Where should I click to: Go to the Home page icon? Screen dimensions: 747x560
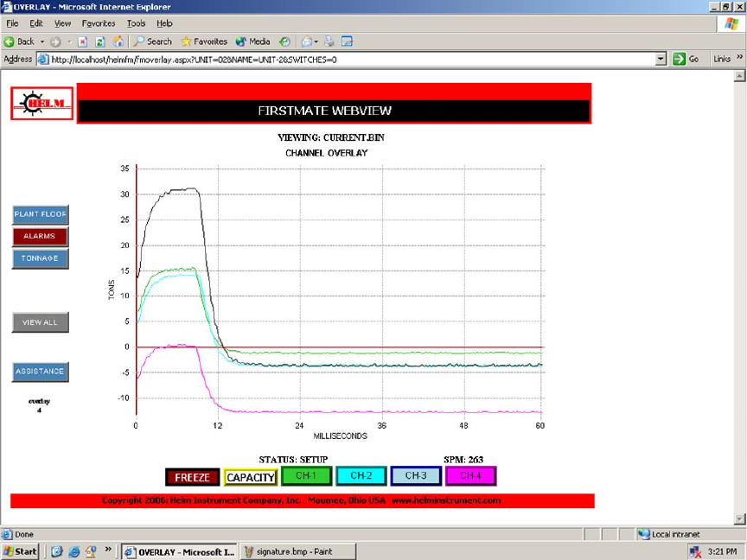[118, 41]
